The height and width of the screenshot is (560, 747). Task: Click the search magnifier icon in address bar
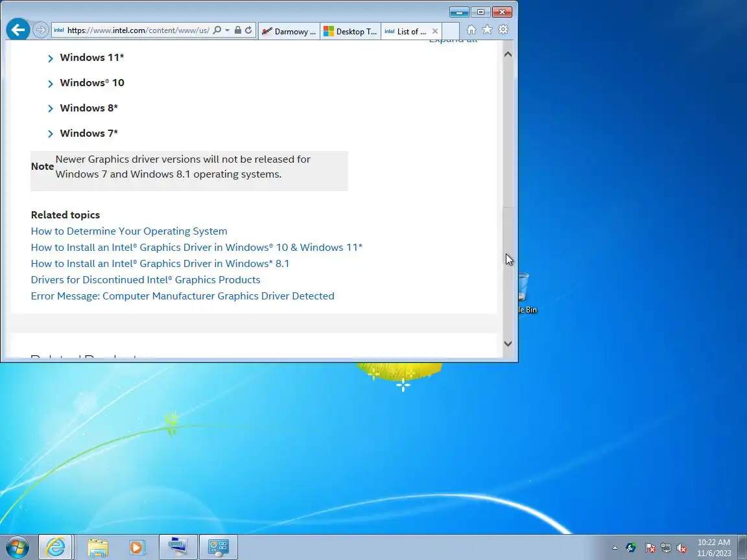tap(217, 30)
